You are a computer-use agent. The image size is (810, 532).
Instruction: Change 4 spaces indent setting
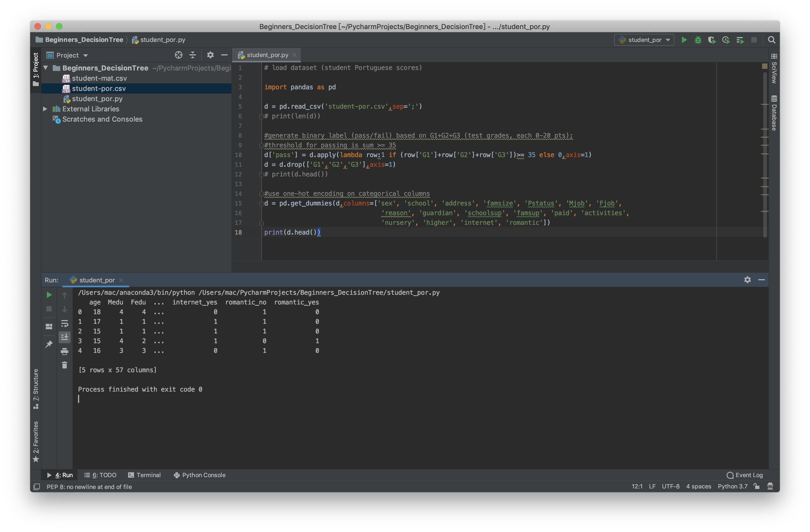point(699,487)
